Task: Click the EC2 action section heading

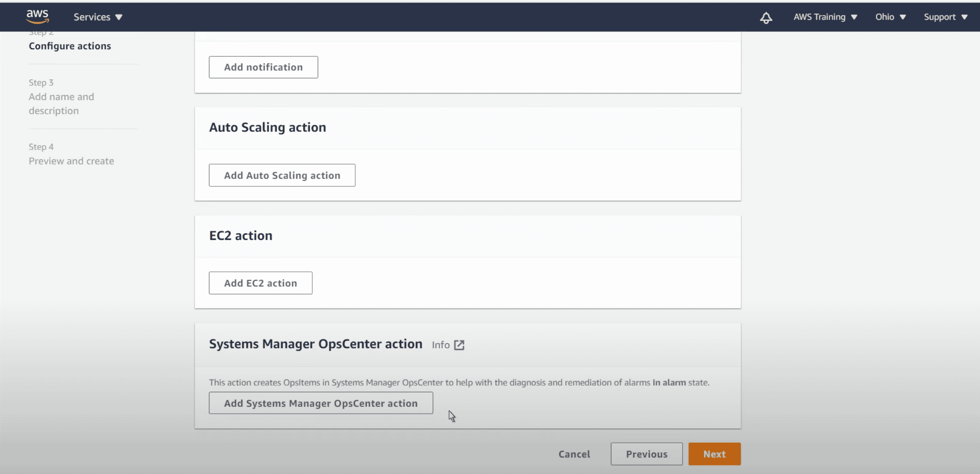Action: pyautogui.click(x=241, y=235)
